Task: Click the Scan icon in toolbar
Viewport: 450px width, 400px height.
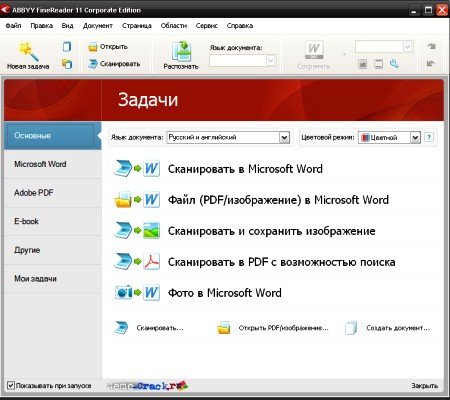Action: pyautogui.click(x=92, y=64)
